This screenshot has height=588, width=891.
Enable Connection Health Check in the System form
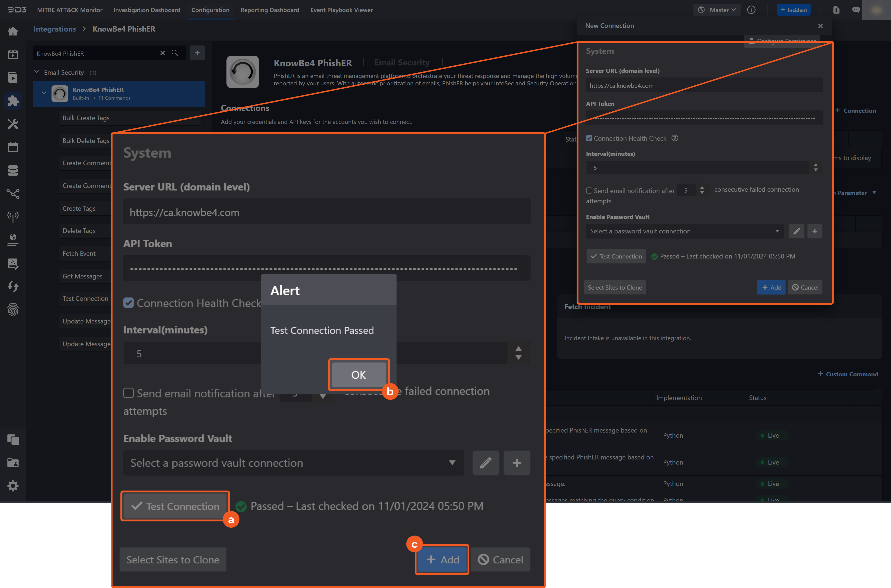[x=129, y=303]
